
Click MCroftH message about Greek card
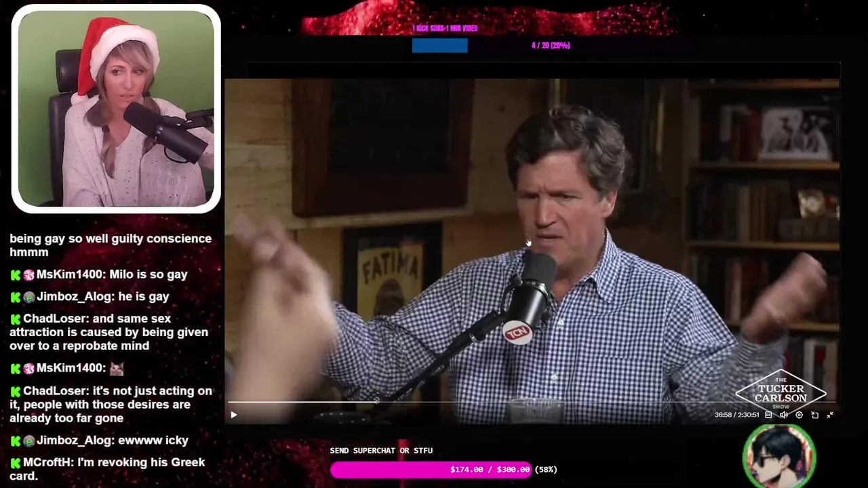107,469
